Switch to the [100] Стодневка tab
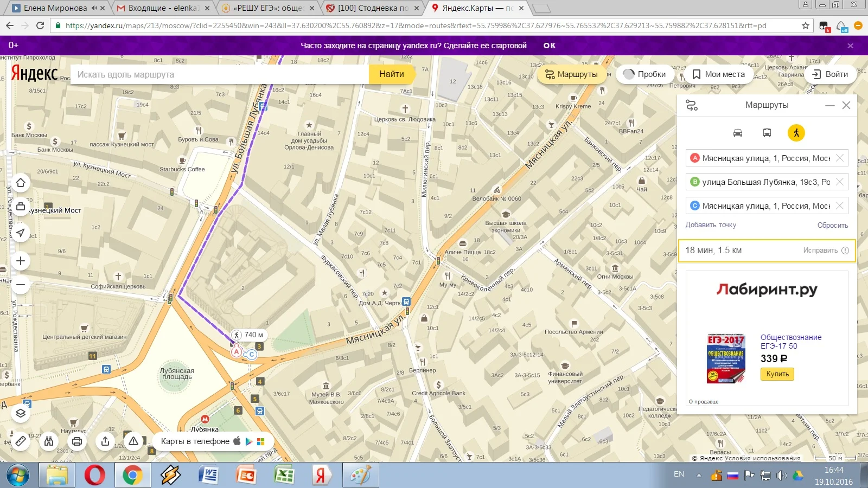This screenshot has height=488, width=868. [373, 8]
